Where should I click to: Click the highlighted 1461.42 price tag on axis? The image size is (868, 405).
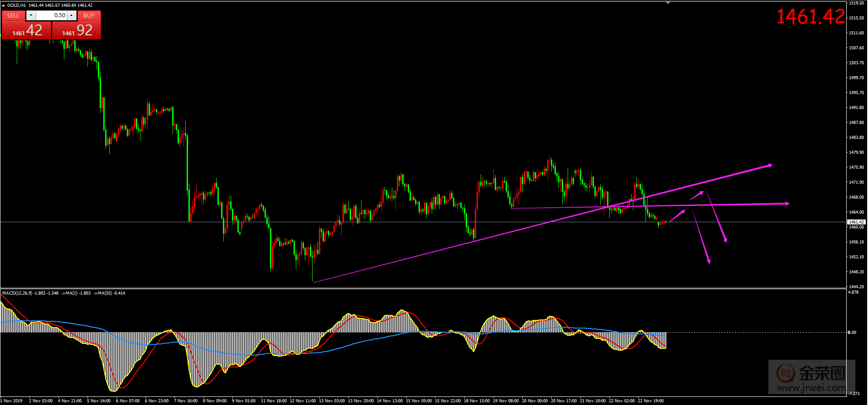pos(856,222)
